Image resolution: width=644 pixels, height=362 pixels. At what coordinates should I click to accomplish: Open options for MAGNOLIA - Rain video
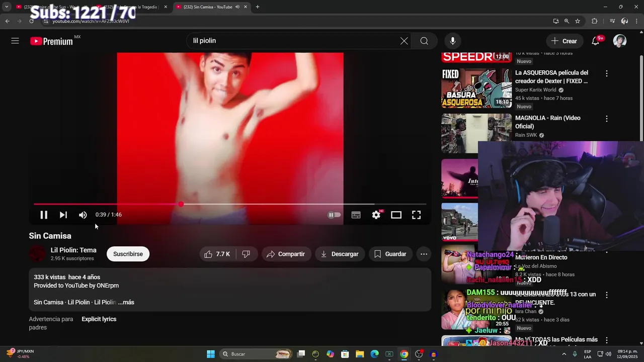606,119
